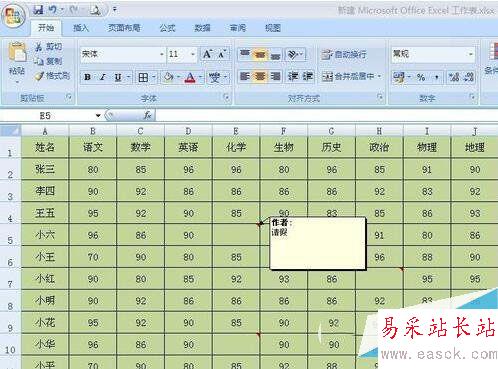Open borders dropdown arrow
498x369 pixels.
click(154, 77)
